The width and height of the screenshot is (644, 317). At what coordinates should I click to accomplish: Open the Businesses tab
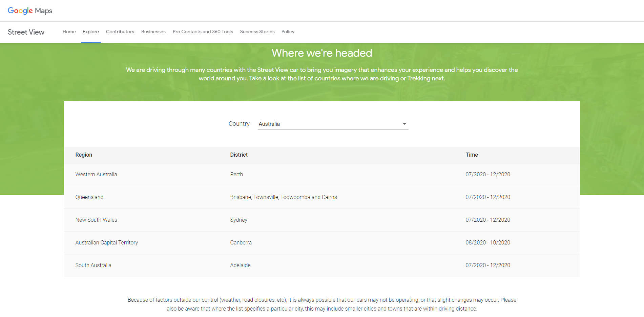pos(153,32)
